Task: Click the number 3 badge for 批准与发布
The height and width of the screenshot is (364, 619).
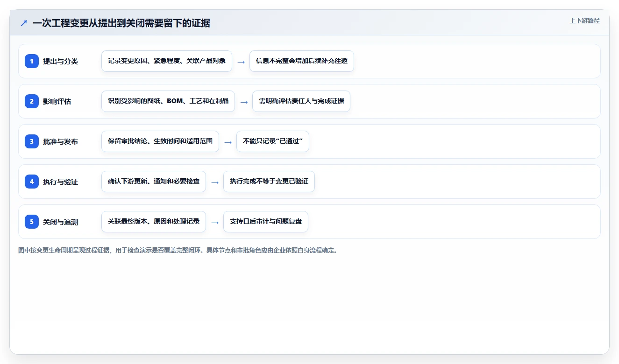Action: pyautogui.click(x=32, y=141)
